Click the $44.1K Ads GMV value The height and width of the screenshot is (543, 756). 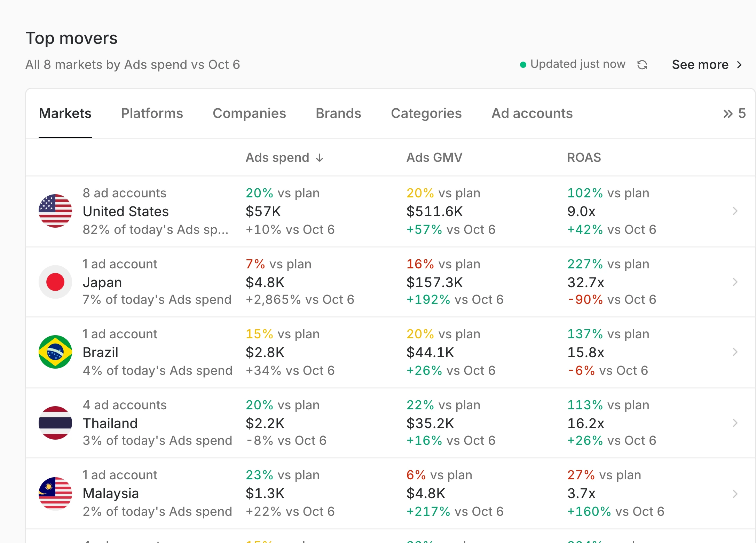(430, 352)
